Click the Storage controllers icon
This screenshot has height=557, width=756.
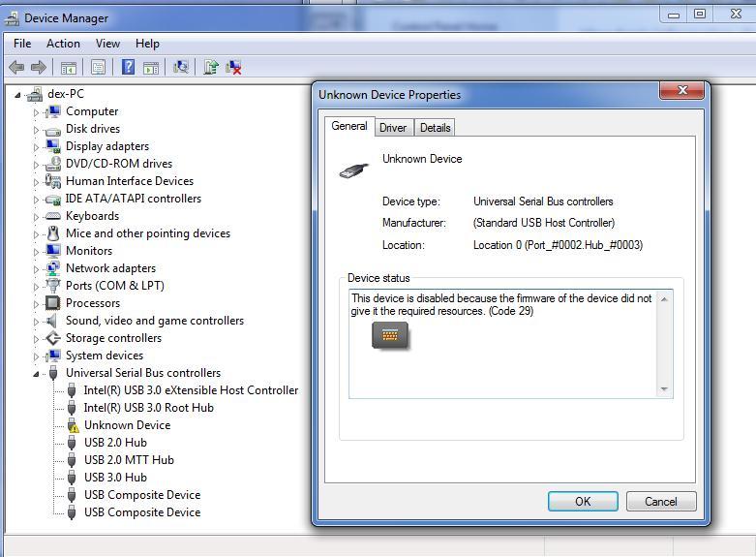click(53, 338)
